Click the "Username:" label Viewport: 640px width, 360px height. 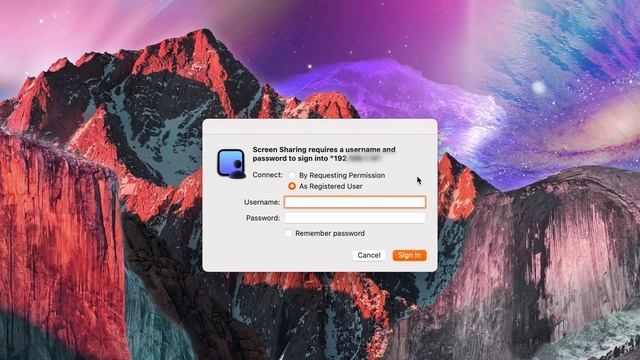coord(262,202)
